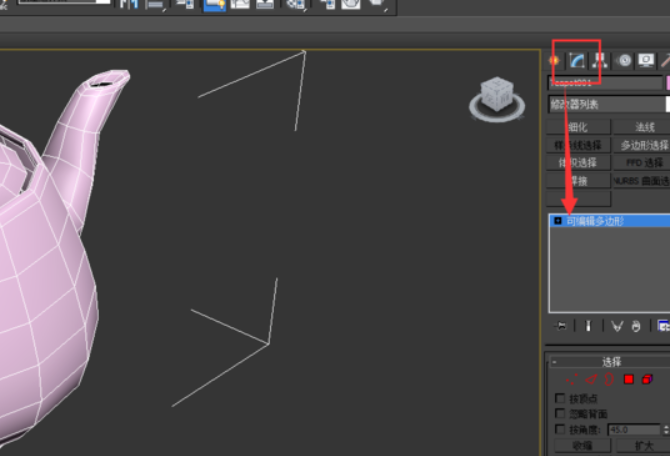Select Polygon sub-object level icon
The width and height of the screenshot is (670, 456).
pos(629,380)
